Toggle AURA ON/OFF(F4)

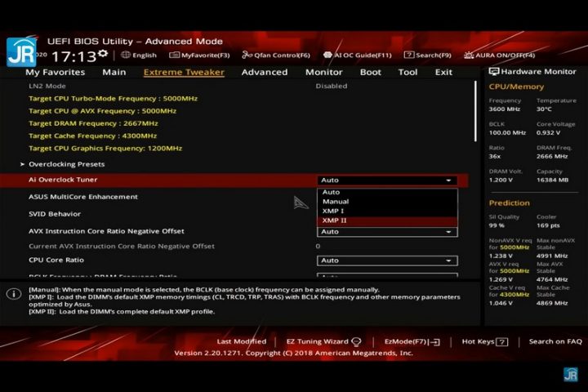tap(500, 56)
